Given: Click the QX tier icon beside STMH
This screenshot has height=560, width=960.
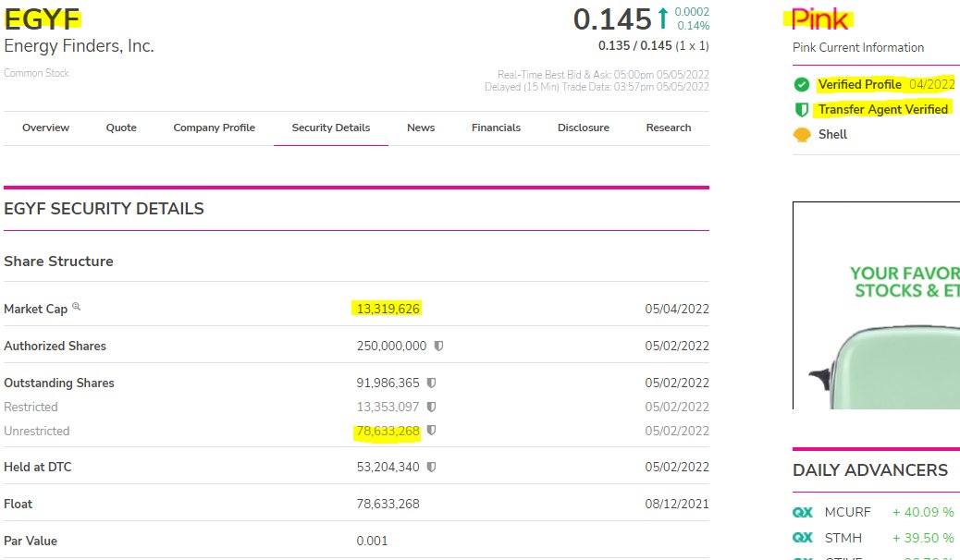Looking at the screenshot, I should click(x=803, y=538).
